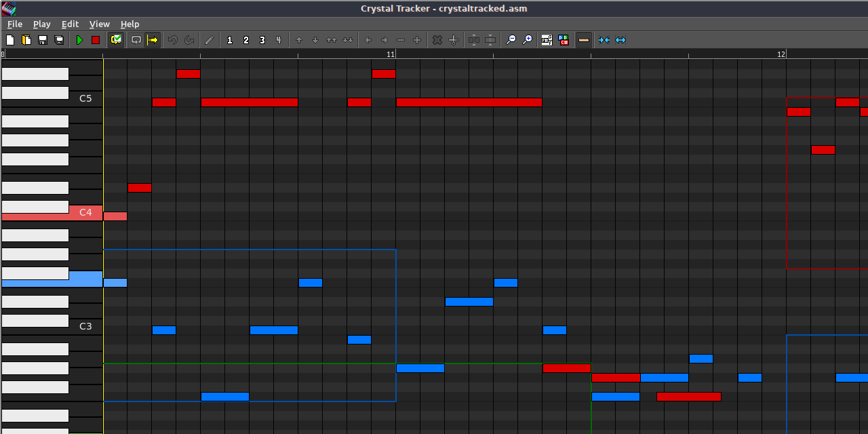
Task: Click the blue arrows-pointing-inward icon
Action: (x=604, y=40)
